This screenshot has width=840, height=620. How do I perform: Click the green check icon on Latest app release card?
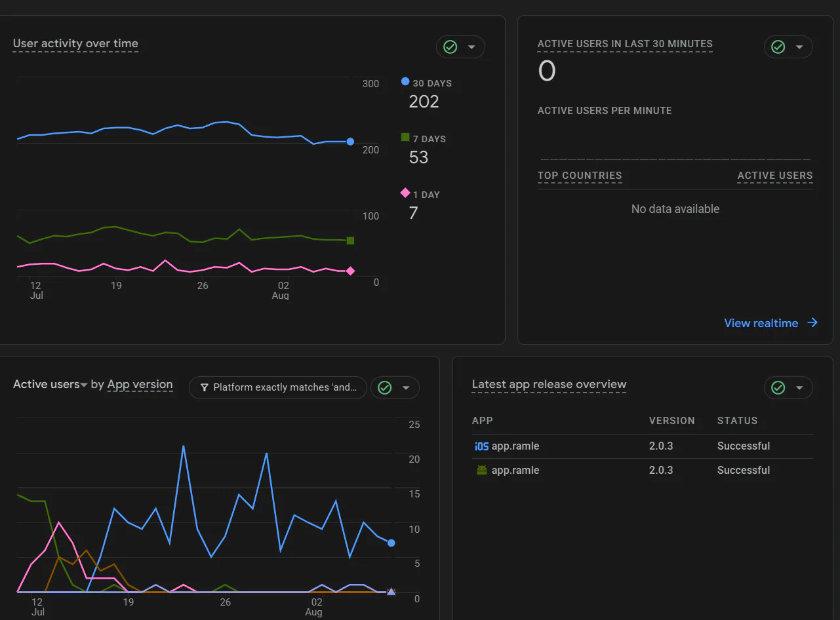[778, 388]
